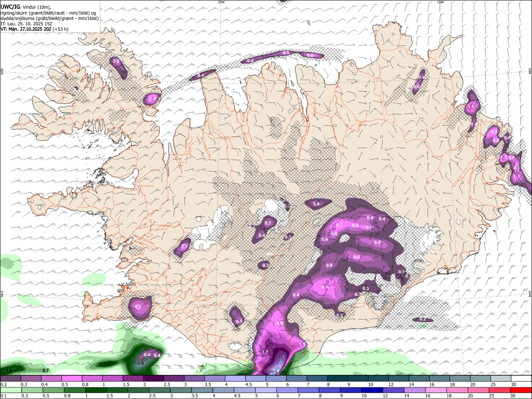Click the '4.5' label under the lower legend row
The height and width of the screenshot is (399, 532).
(237, 396)
